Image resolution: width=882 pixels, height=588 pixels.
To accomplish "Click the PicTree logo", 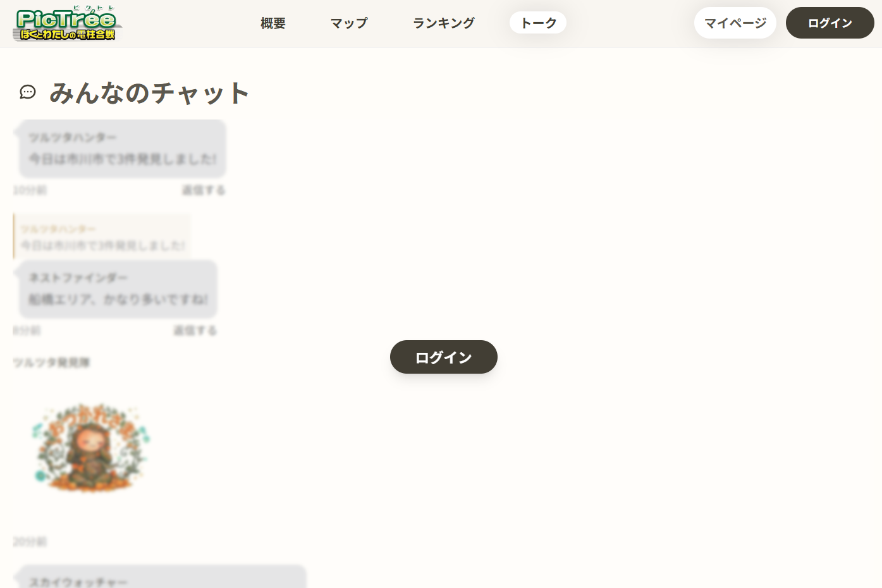I will pyautogui.click(x=67, y=25).
